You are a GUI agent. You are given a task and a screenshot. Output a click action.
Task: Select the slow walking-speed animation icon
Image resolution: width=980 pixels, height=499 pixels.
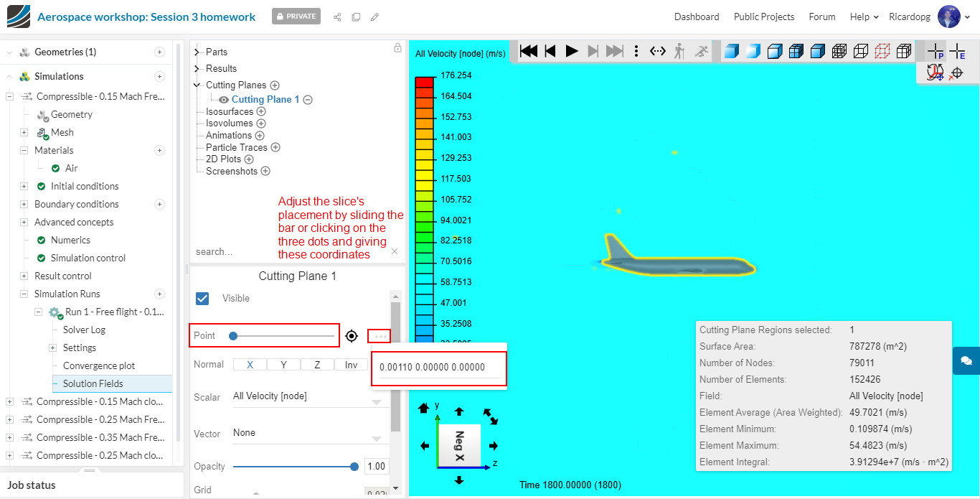point(679,51)
